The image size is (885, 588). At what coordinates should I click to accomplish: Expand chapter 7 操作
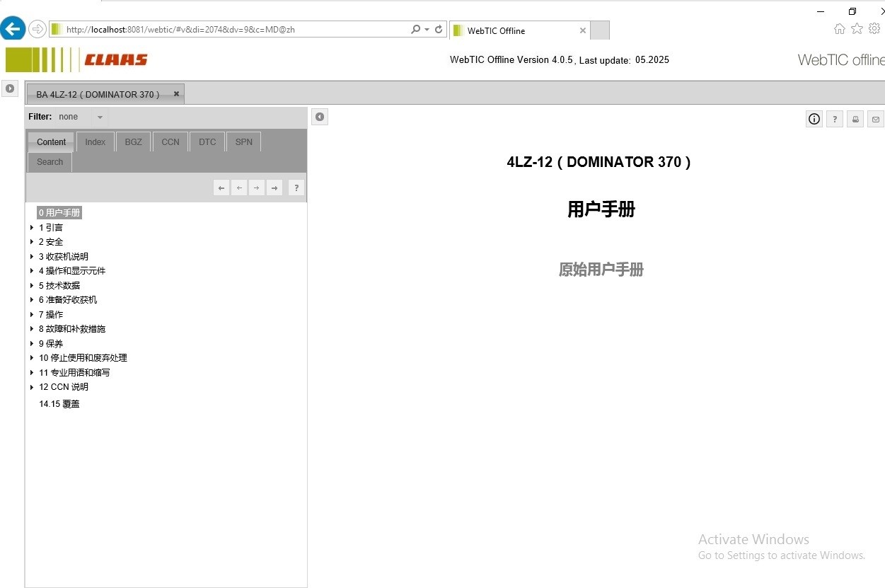[32, 315]
